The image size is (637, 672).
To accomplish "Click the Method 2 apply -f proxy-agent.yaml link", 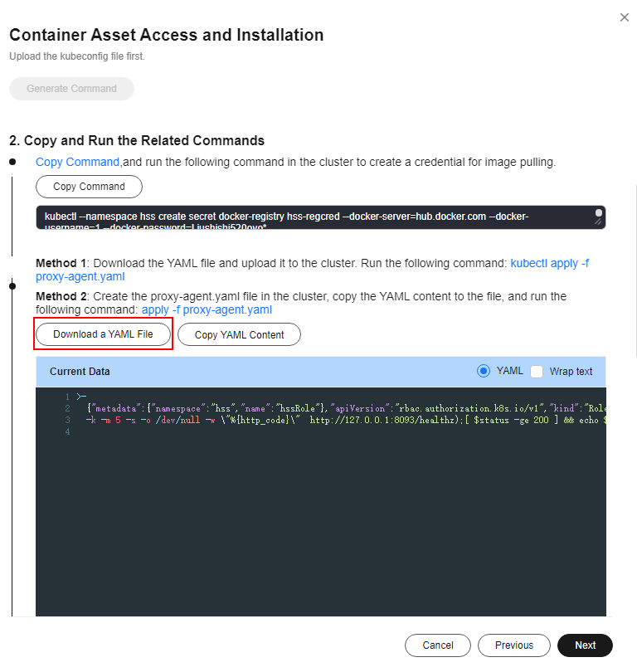I will (207, 309).
